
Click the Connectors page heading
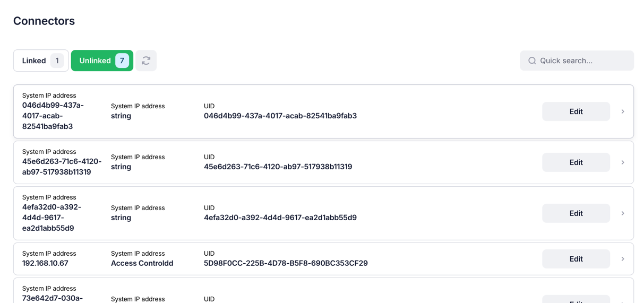pos(44,21)
